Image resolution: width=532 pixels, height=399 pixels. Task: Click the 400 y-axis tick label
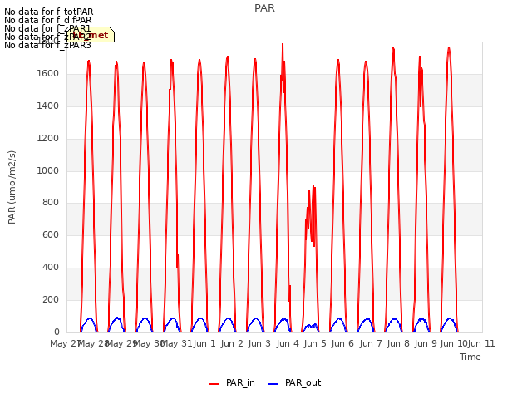coord(51,268)
